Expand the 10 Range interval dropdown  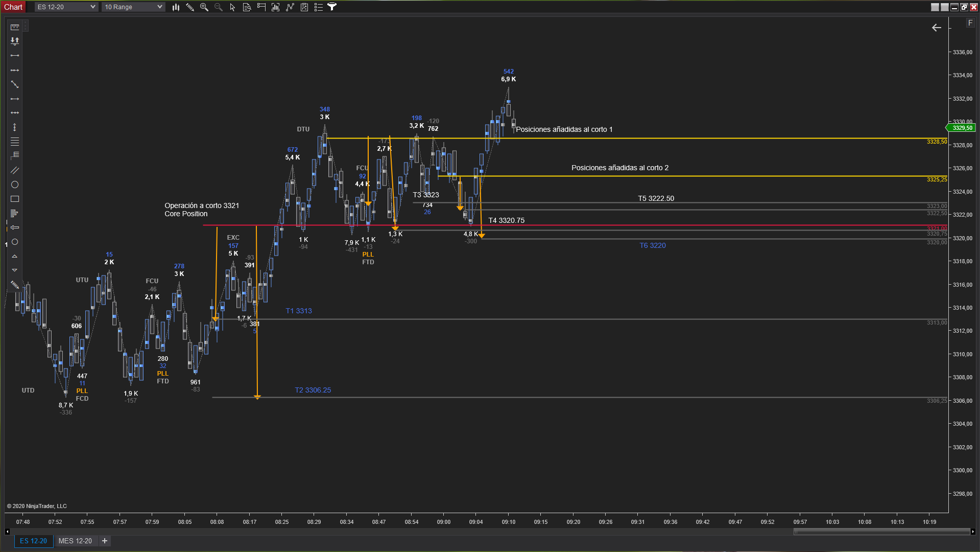tap(133, 7)
